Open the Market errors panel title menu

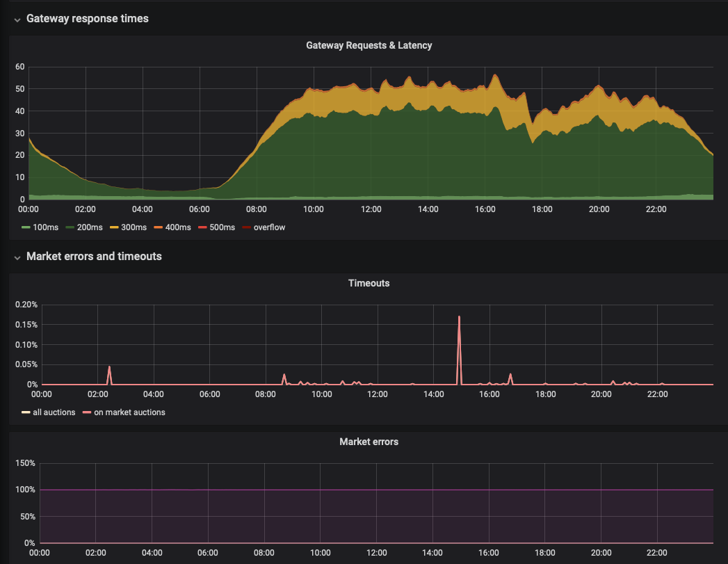[369, 442]
